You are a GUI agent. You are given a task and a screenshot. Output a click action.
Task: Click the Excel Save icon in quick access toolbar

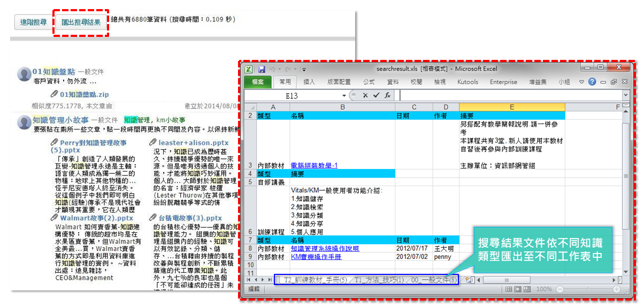[x=262, y=70]
